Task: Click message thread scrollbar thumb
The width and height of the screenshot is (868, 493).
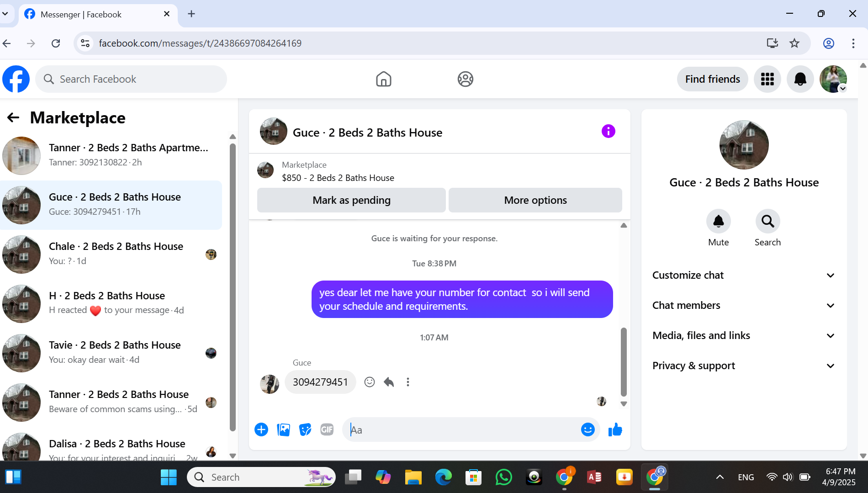Action: (624, 362)
